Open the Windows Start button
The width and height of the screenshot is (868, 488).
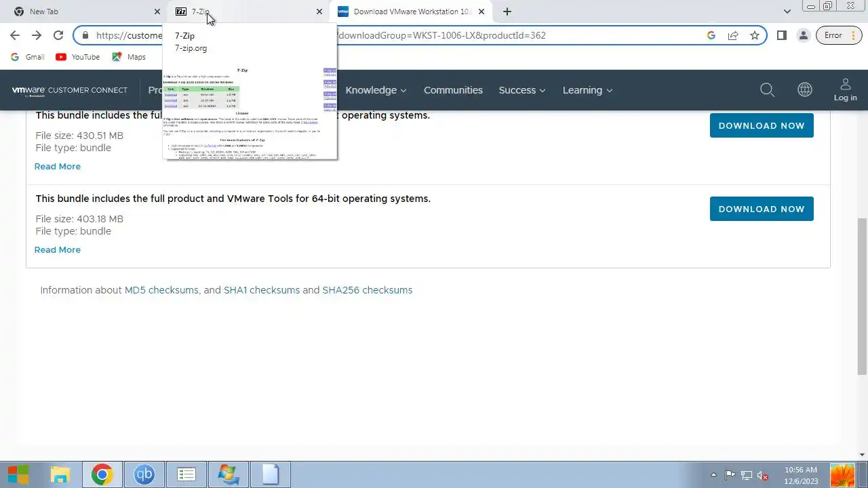pos(18,474)
